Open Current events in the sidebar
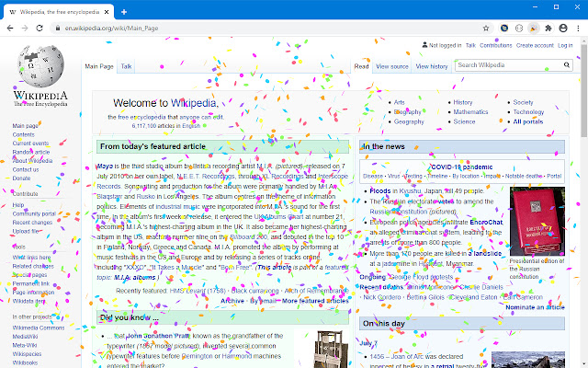Screen dimensions: 588x368 [30, 144]
